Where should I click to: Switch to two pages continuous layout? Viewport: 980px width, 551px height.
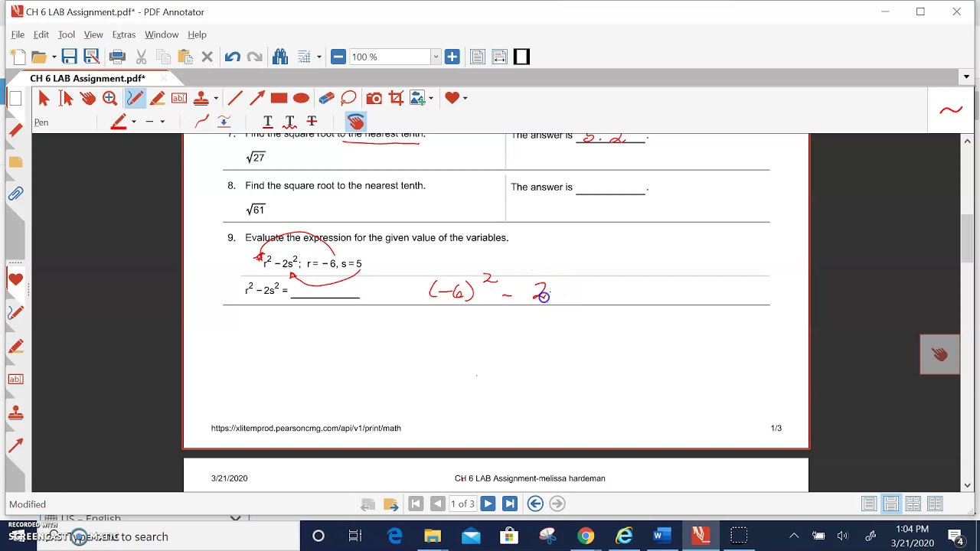click(x=935, y=504)
